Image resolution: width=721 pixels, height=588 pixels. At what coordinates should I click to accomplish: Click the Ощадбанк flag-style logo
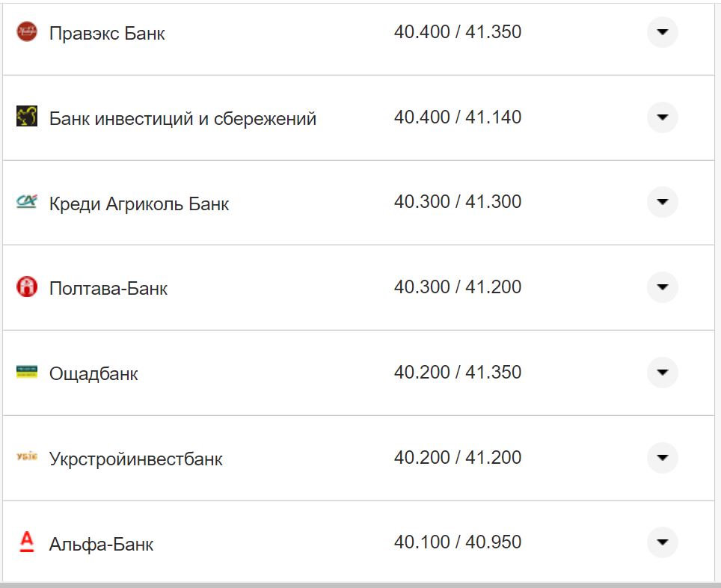click(x=27, y=373)
